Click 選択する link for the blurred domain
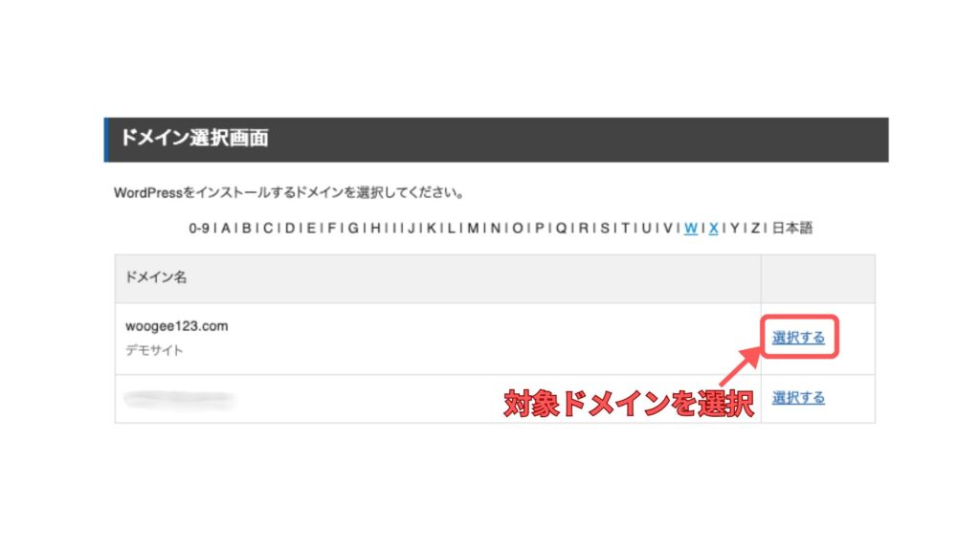This screenshot has height=551, width=980. [798, 397]
